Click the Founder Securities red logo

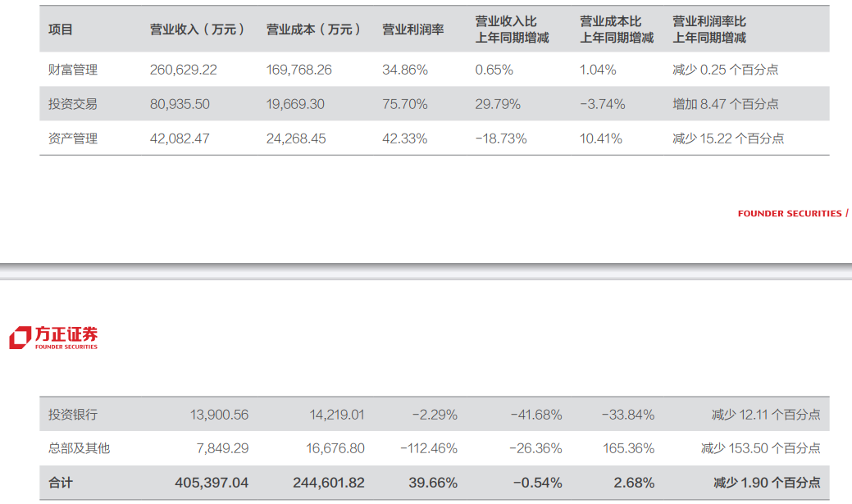(x=53, y=338)
